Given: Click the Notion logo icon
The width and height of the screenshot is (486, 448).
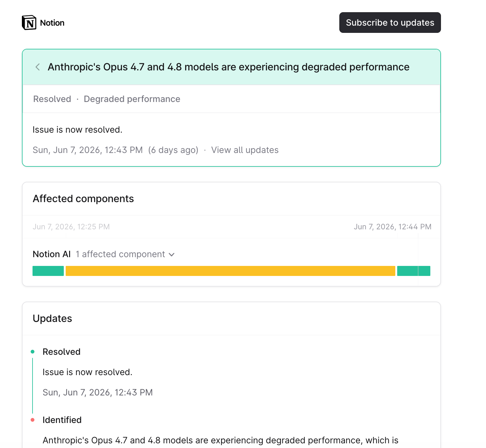Looking at the screenshot, I should (x=29, y=23).
